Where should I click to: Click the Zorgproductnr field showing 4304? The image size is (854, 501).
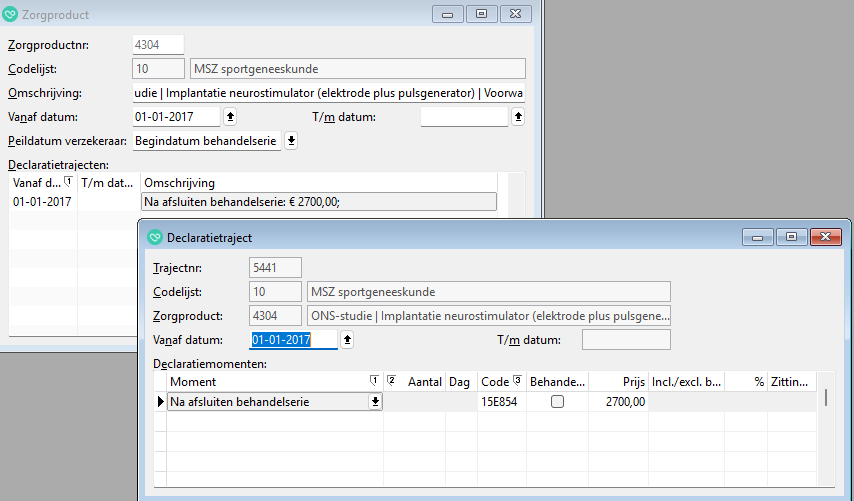pos(158,45)
